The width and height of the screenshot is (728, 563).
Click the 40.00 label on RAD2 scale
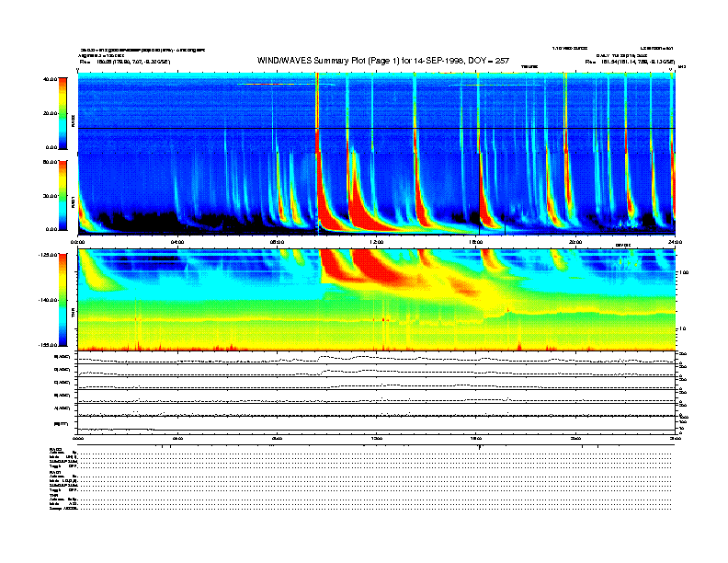[50, 79]
